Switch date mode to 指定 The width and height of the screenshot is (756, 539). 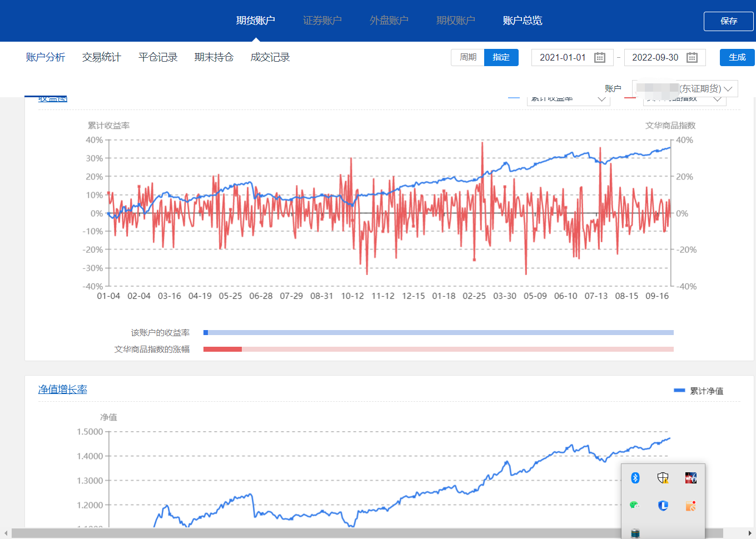(501, 57)
